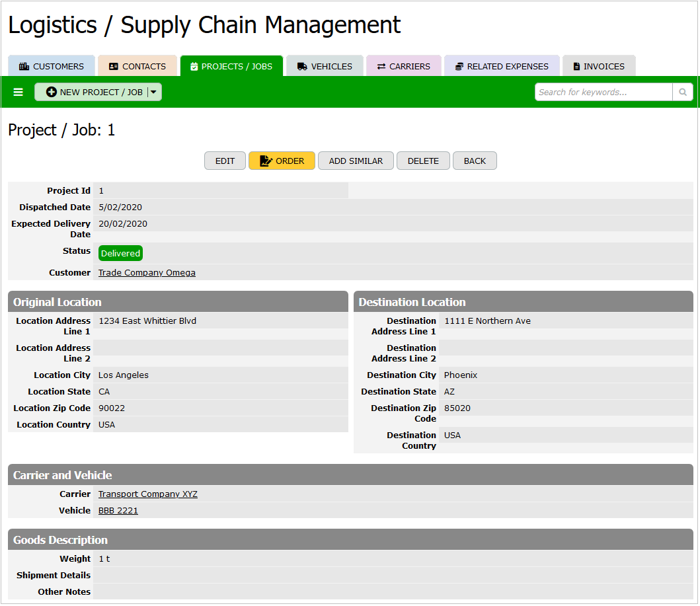The image size is (700, 606).
Task: Click the Add Similar button
Action: pyautogui.click(x=356, y=161)
